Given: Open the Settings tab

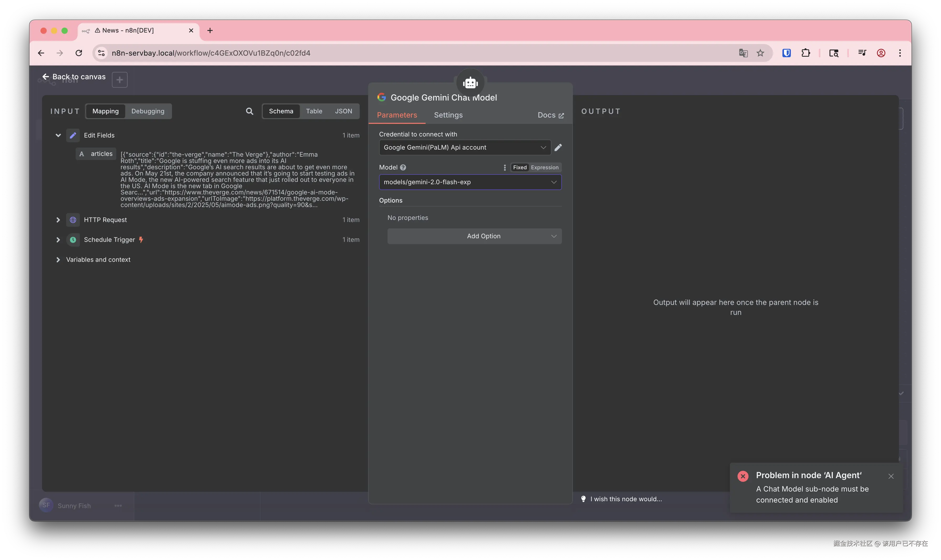Looking at the screenshot, I should coord(448,115).
